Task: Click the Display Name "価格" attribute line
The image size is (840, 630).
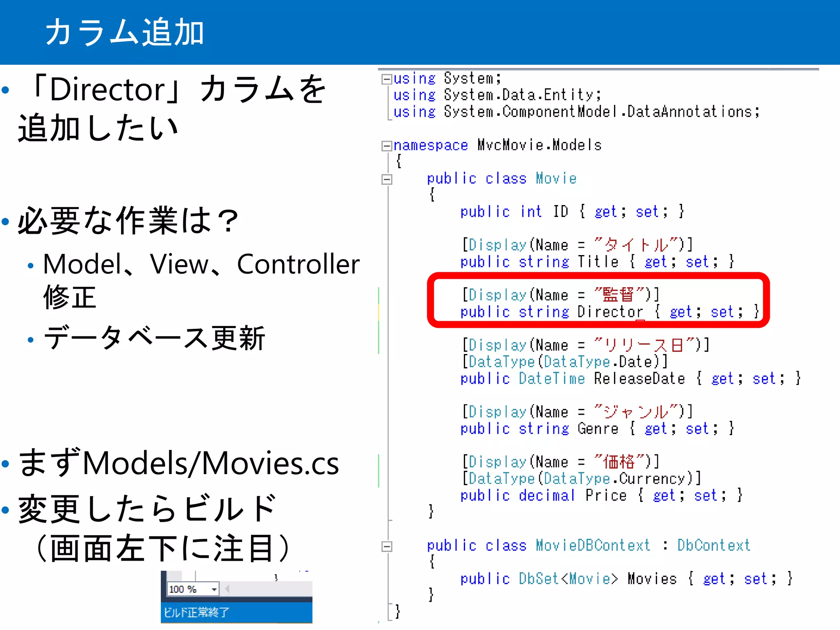Action: pos(561,462)
